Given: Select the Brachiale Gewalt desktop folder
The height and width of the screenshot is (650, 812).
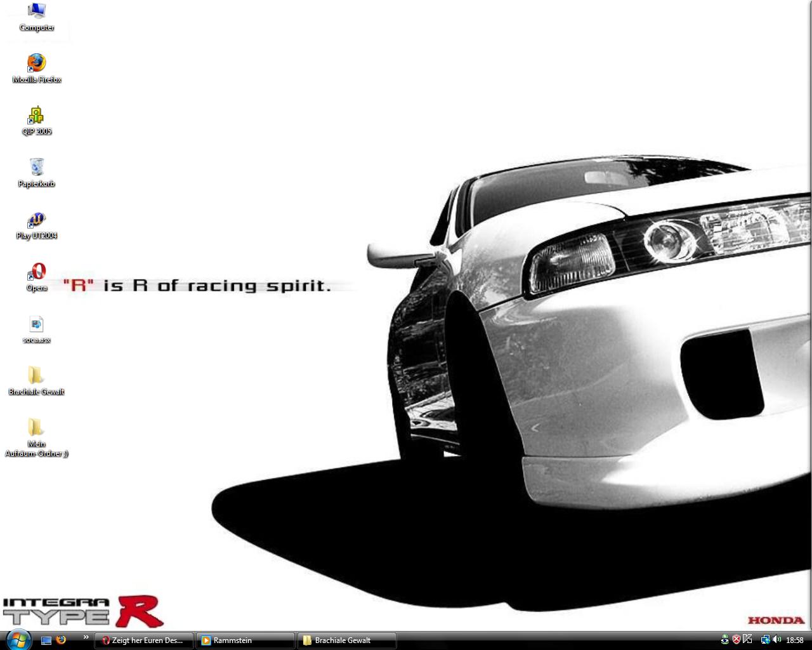Looking at the screenshot, I should click(x=37, y=381).
